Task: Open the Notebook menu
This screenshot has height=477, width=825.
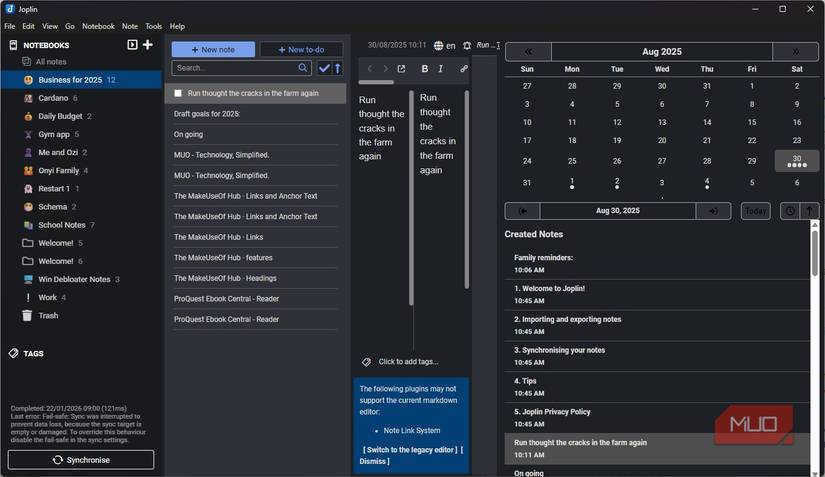Action: 98,26
